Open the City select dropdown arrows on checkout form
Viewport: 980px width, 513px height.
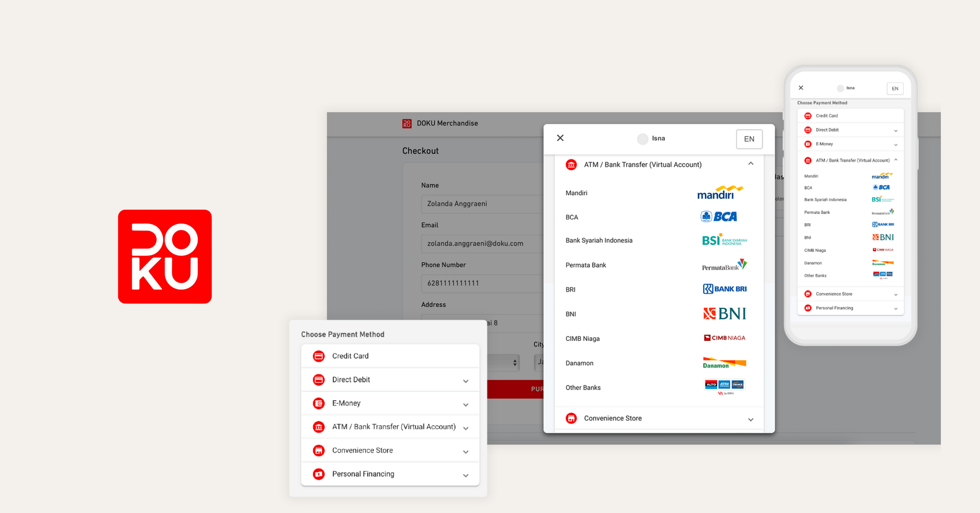pos(514,362)
